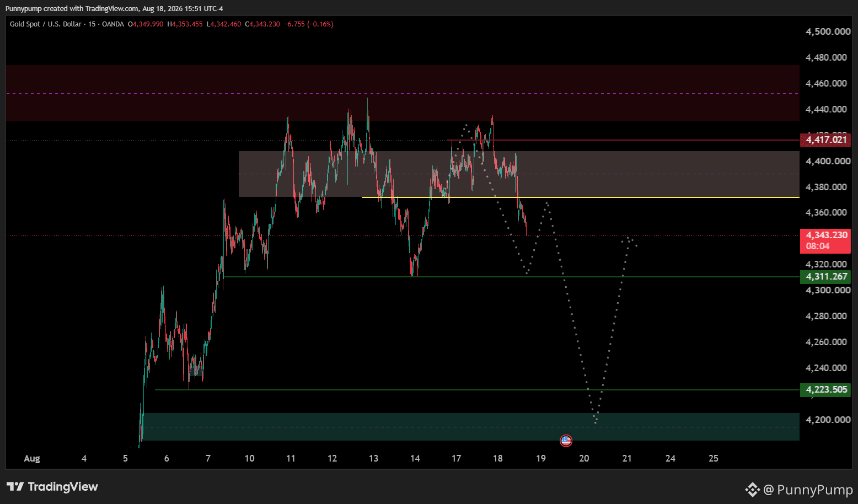Select the green 4,223.505 price label
The image size is (858, 504).
825,390
